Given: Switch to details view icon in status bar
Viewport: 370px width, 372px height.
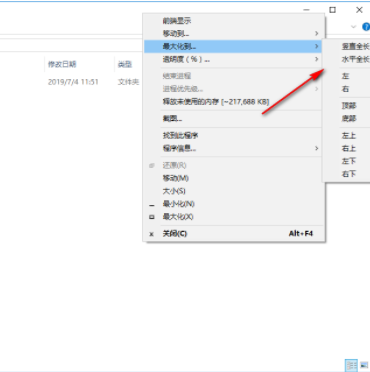Looking at the screenshot, I should pos(351,365).
